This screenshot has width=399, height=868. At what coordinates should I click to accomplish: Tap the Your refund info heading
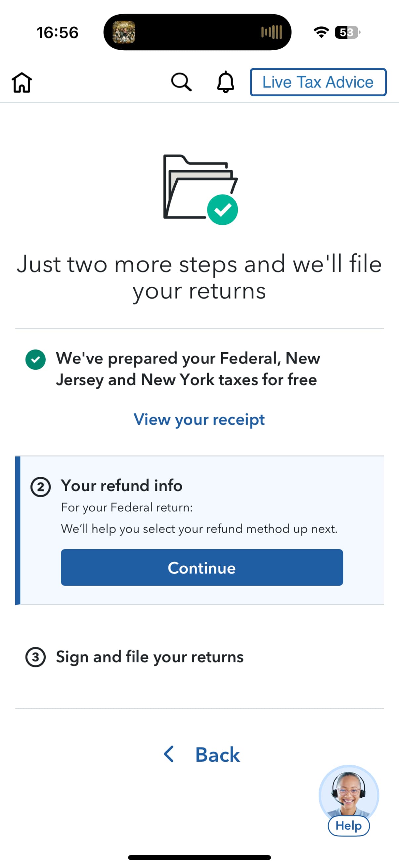121,486
